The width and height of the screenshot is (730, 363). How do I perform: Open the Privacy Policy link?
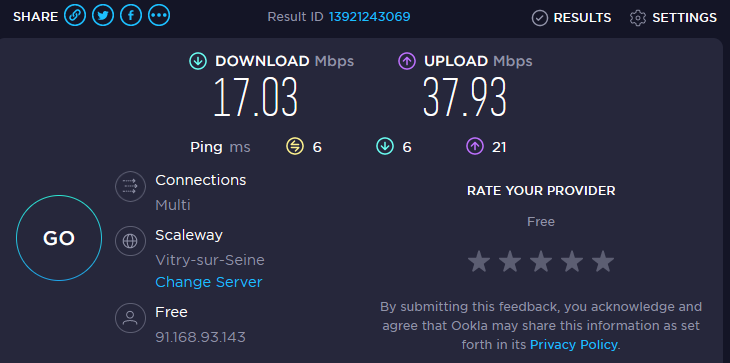click(574, 345)
